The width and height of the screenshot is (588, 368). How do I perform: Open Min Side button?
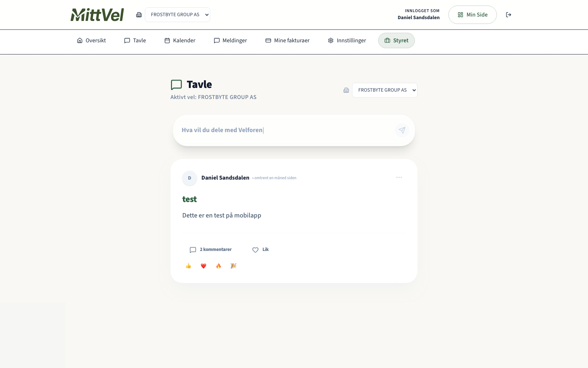click(472, 15)
